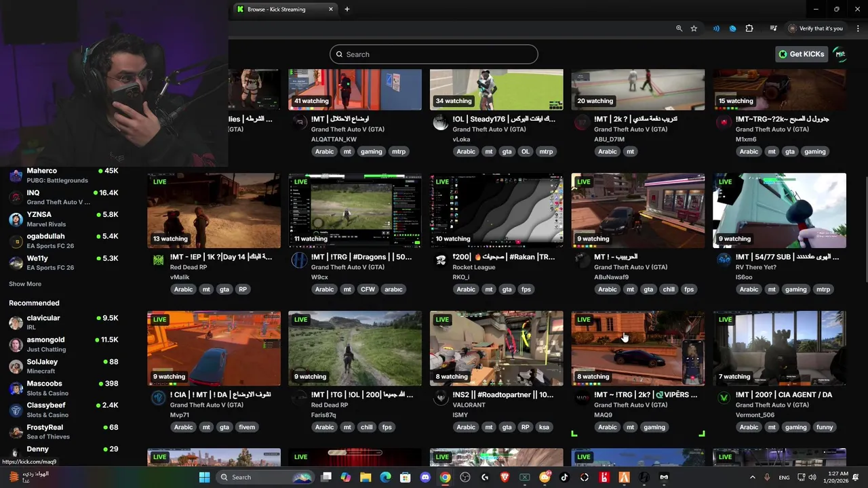868x488 pixels.
Task: Open the zoom magnifier in address bar
Action: [679, 28]
